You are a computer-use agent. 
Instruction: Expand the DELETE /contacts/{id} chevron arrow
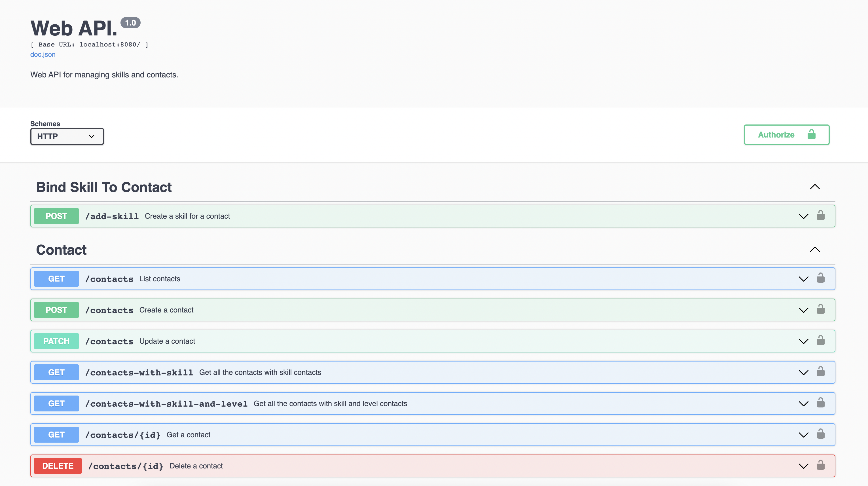pyautogui.click(x=803, y=466)
